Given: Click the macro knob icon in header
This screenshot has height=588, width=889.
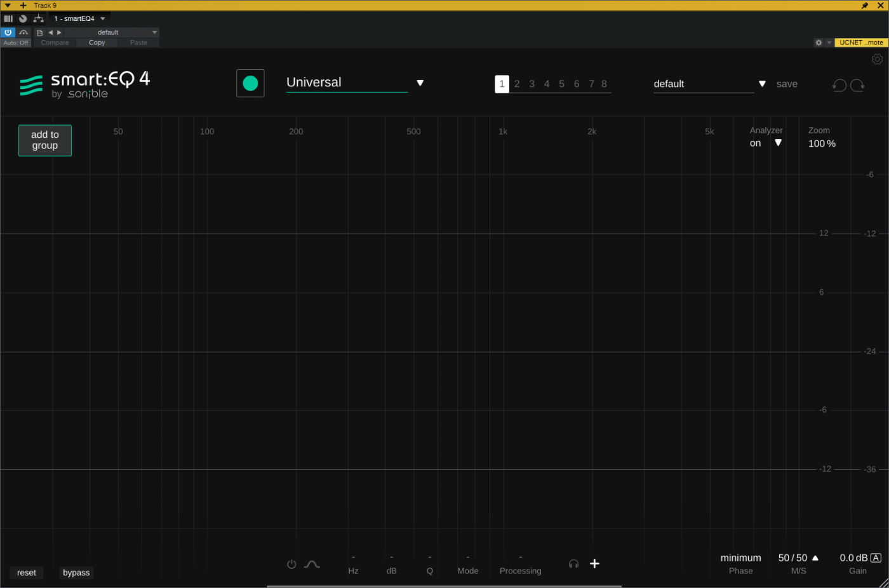Looking at the screenshot, I should pyautogui.click(x=23, y=18).
